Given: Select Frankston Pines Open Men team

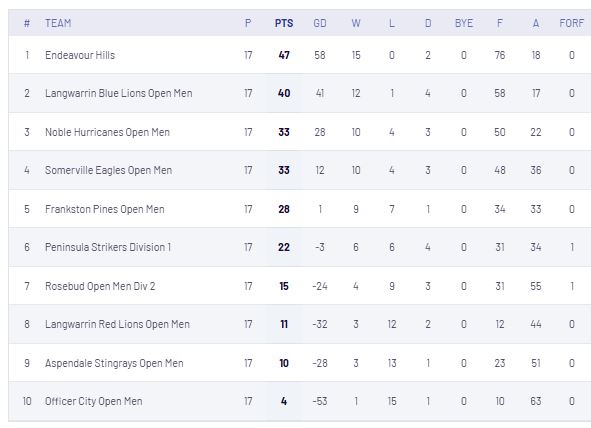Looking at the screenshot, I should [x=105, y=209].
